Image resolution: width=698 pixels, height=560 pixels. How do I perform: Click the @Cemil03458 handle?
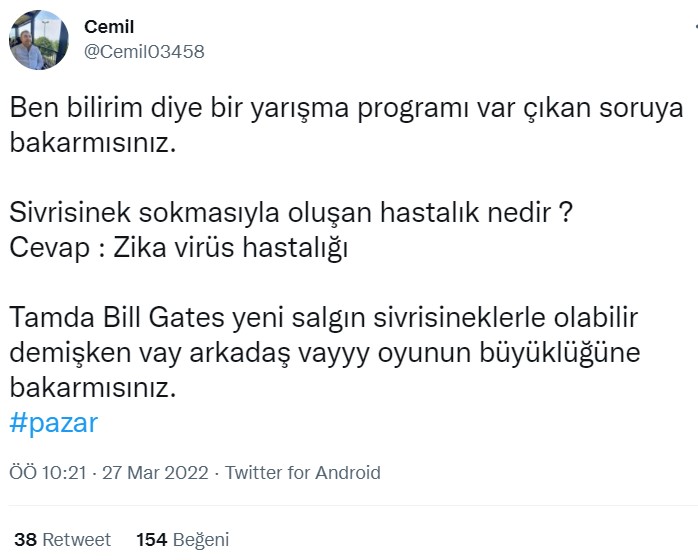tap(144, 52)
